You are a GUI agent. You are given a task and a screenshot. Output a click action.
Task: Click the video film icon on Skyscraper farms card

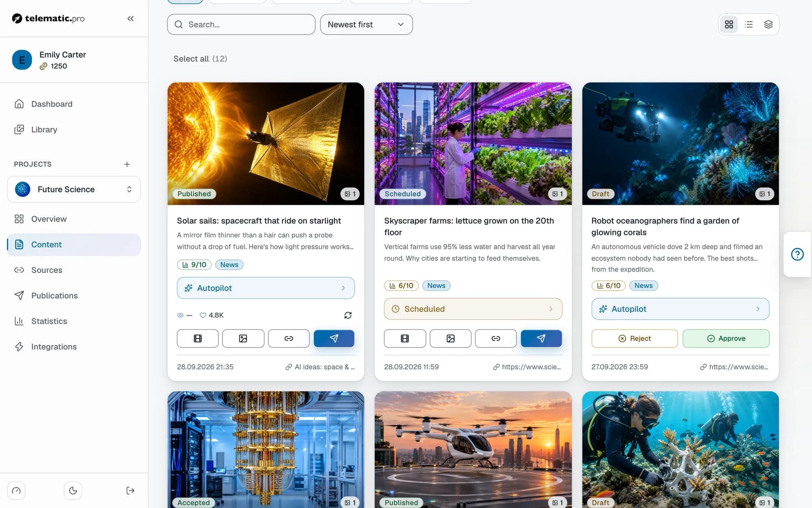405,338
